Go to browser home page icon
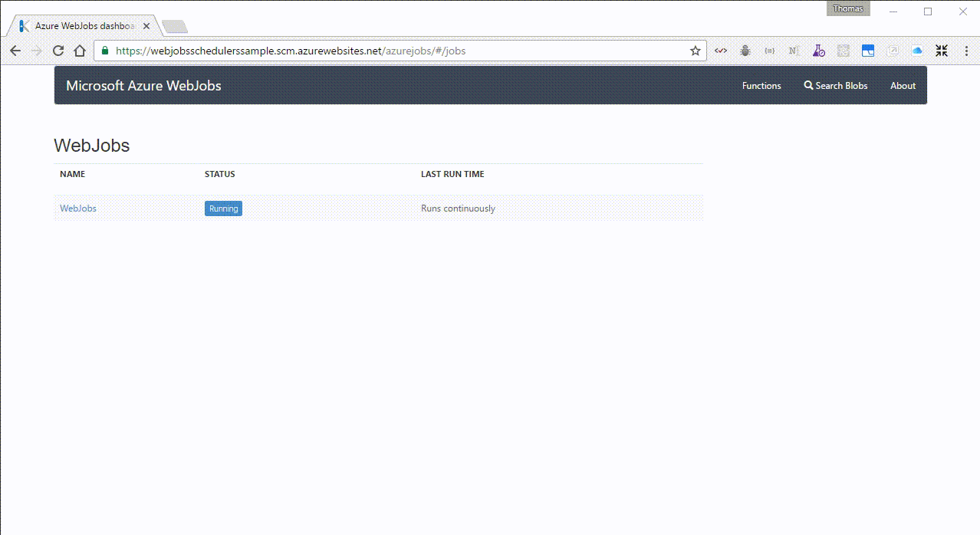 pos(79,51)
